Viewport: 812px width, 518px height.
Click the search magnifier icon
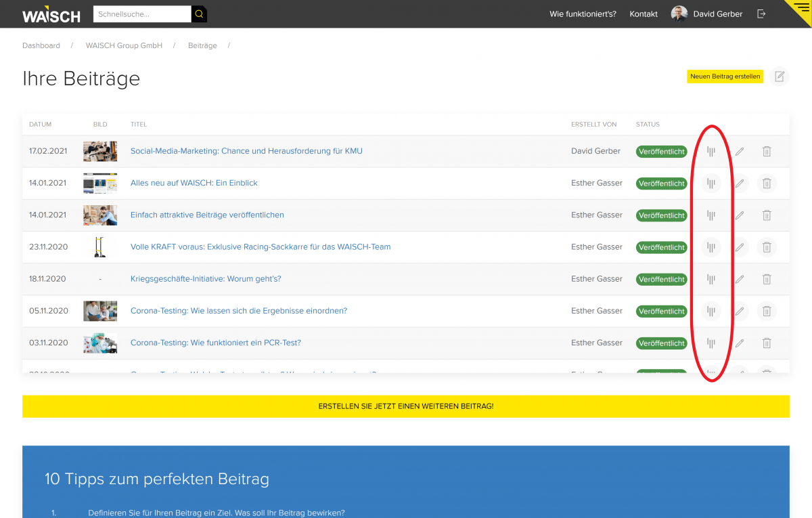pyautogui.click(x=199, y=14)
